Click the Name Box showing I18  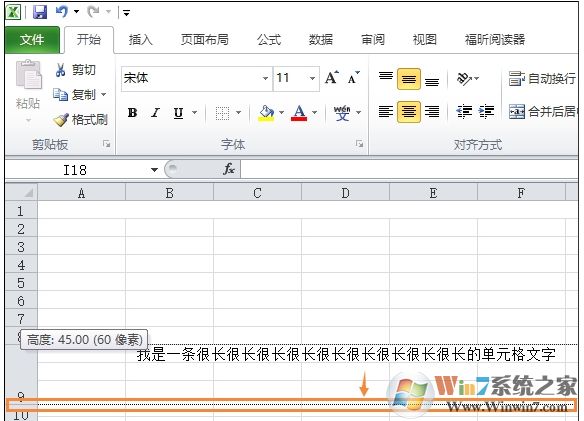[x=74, y=170]
